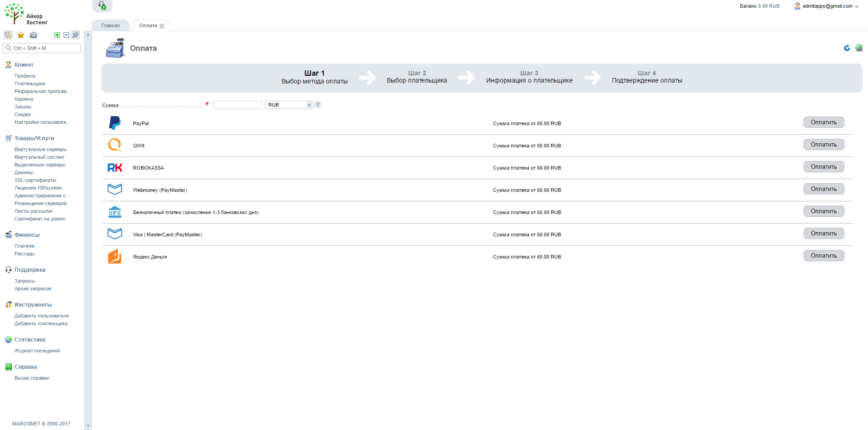Toggle the pin sidebar icon
Screen dimensions: 868x430
click(75, 35)
